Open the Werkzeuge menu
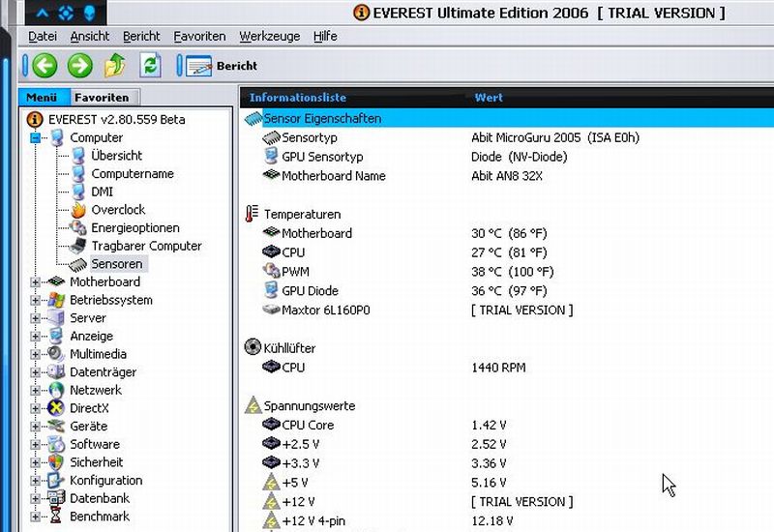This screenshot has width=774, height=532. [x=270, y=36]
